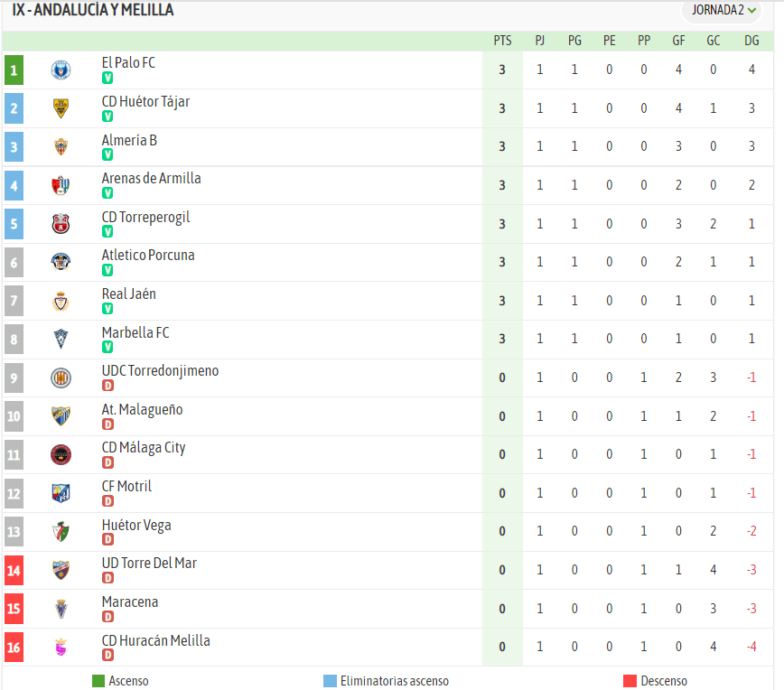The height and width of the screenshot is (690, 784).
Task: Click the green Ascenso legend swatch
Action: click(x=98, y=681)
